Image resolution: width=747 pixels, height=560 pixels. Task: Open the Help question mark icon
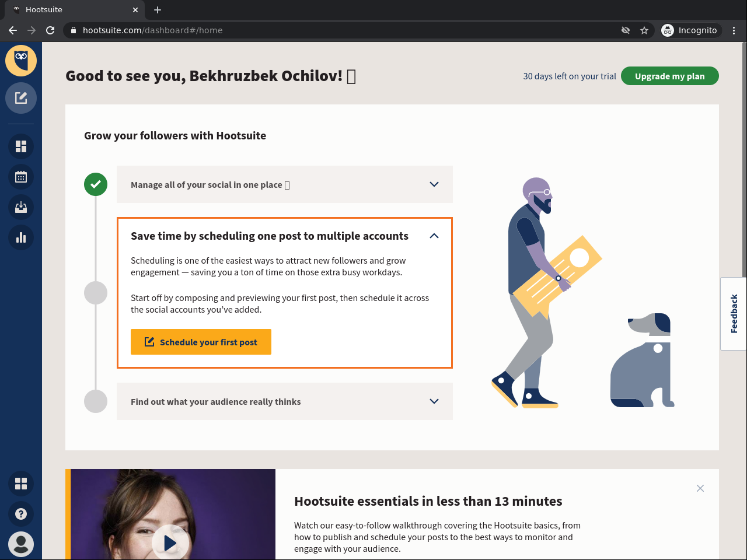click(x=21, y=514)
